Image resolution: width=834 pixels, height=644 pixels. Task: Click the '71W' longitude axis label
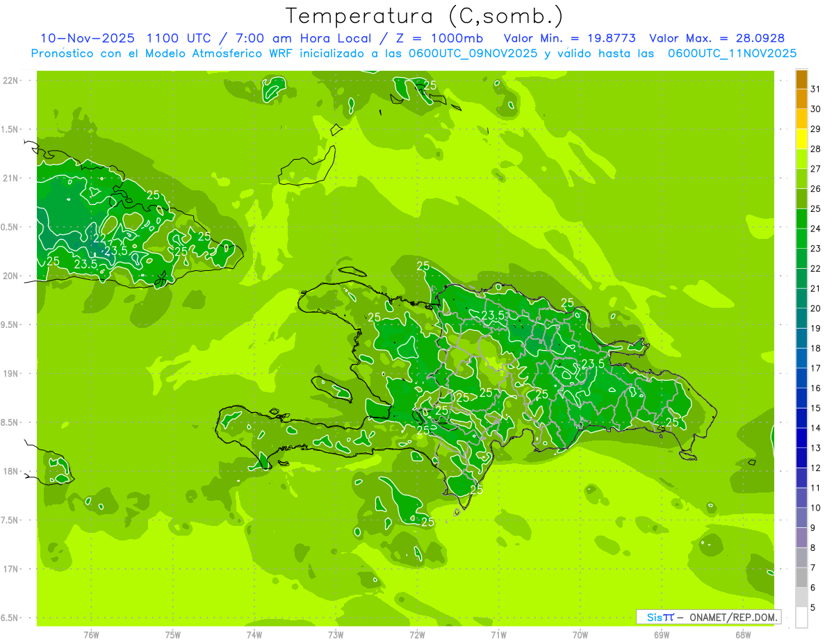click(x=498, y=634)
